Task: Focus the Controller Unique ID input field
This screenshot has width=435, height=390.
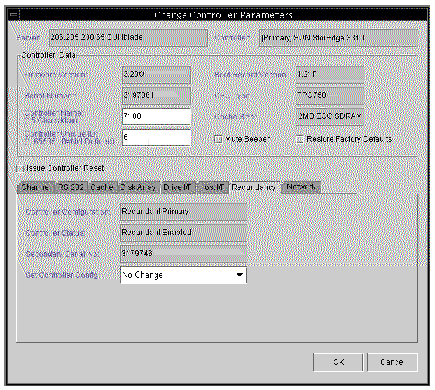Action: (157, 137)
